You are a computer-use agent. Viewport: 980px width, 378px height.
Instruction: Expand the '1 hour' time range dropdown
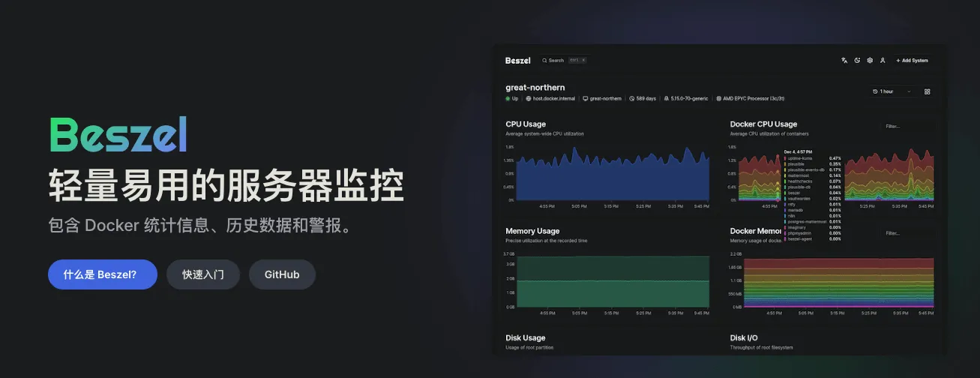892,91
